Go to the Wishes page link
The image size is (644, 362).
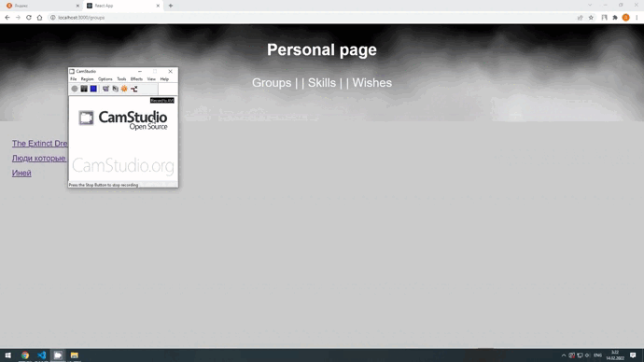click(372, 82)
